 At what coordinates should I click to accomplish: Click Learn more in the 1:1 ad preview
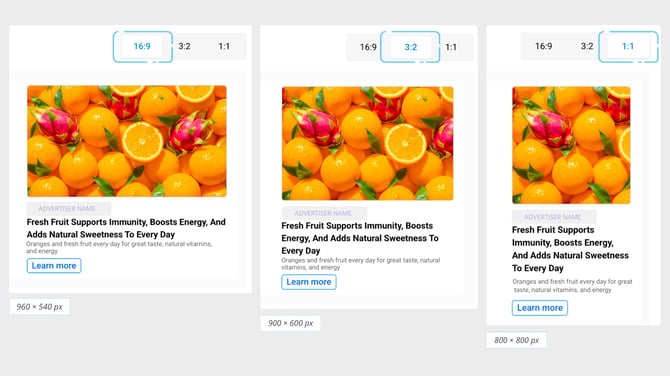pyautogui.click(x=540, y=308)
